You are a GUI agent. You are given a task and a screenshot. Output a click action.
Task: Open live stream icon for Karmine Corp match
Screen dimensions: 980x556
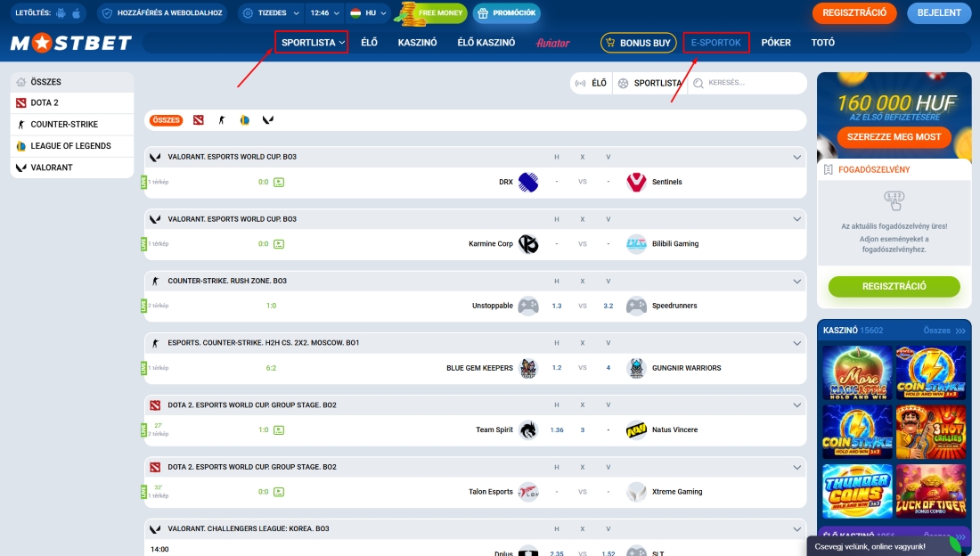pos(279,244)
